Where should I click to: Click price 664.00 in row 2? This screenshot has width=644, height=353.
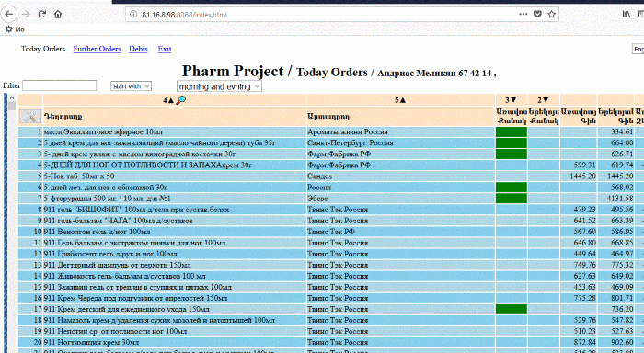coord(622,142)
